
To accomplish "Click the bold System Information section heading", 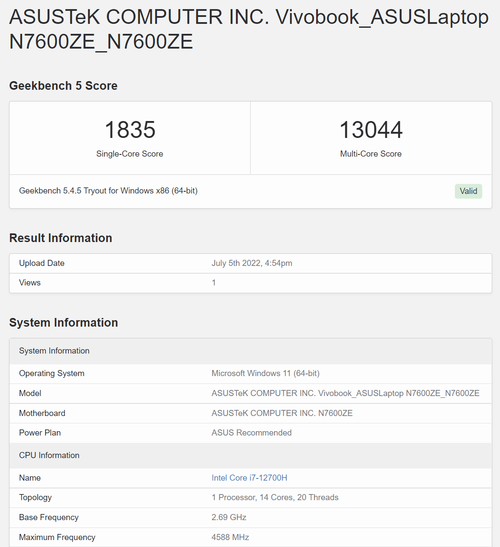I will click(x=64, y=323).
